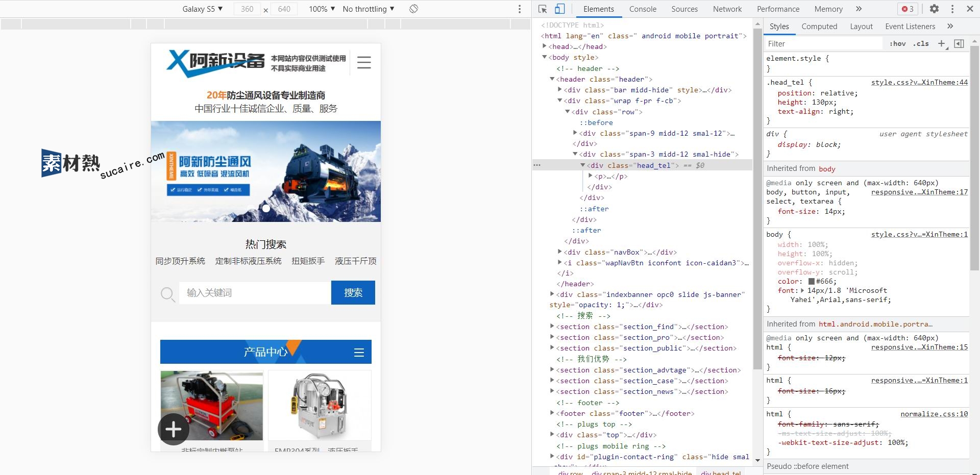Viewport: 980px width, 475px height.
Task: Toggle the :hov element state button
Action: coord(897,44)
